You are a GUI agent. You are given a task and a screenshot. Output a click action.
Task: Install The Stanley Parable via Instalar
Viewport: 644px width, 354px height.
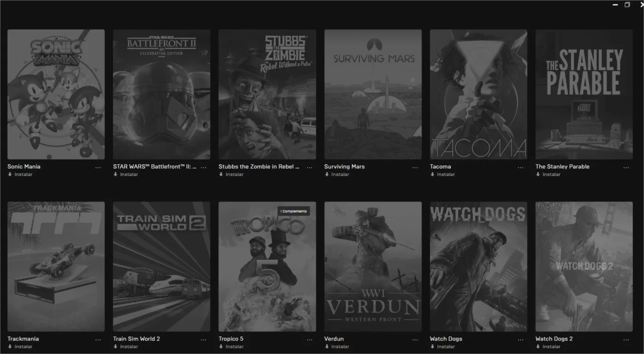[x=548, y=175]
